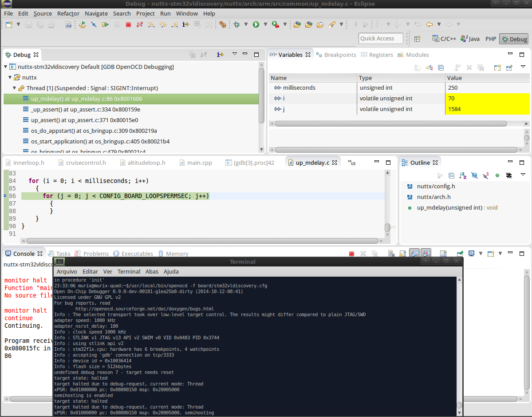Viewport: 532px width, 417px height.
Task: Switch to the Breakpoints tab
Action: coord(336,55)
